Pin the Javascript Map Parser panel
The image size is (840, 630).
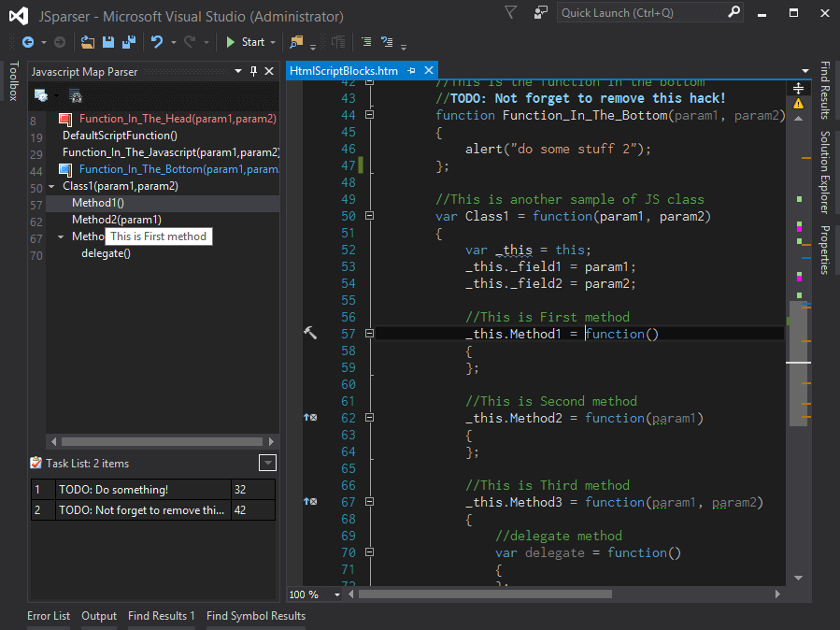click(x=254, y=71)
